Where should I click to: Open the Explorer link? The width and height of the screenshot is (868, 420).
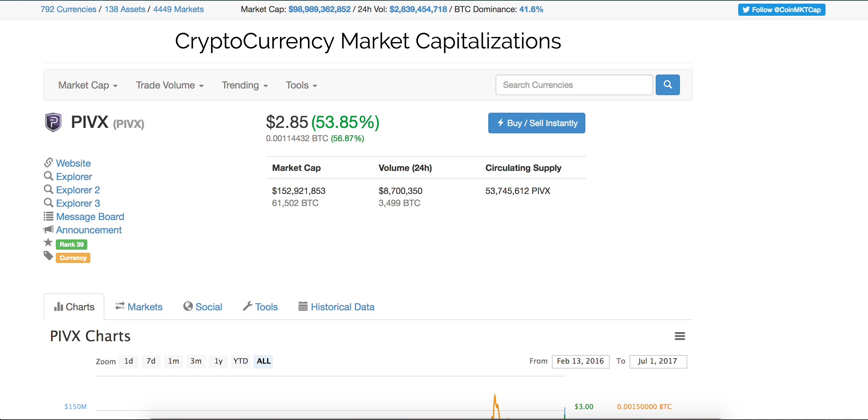(74, 176)
